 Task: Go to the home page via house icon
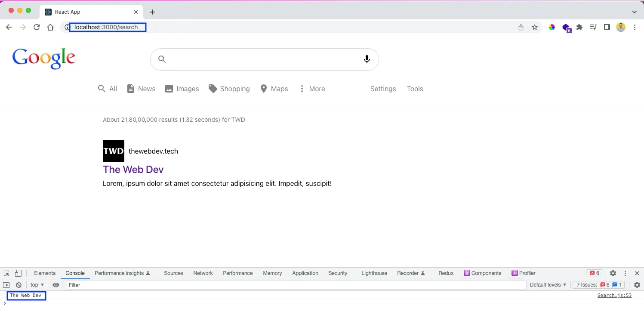pos(50,27)
